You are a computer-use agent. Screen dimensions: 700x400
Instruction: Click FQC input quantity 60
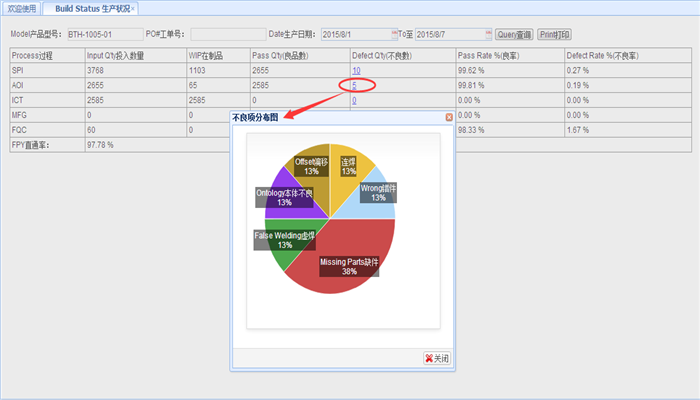coord(91,130)
